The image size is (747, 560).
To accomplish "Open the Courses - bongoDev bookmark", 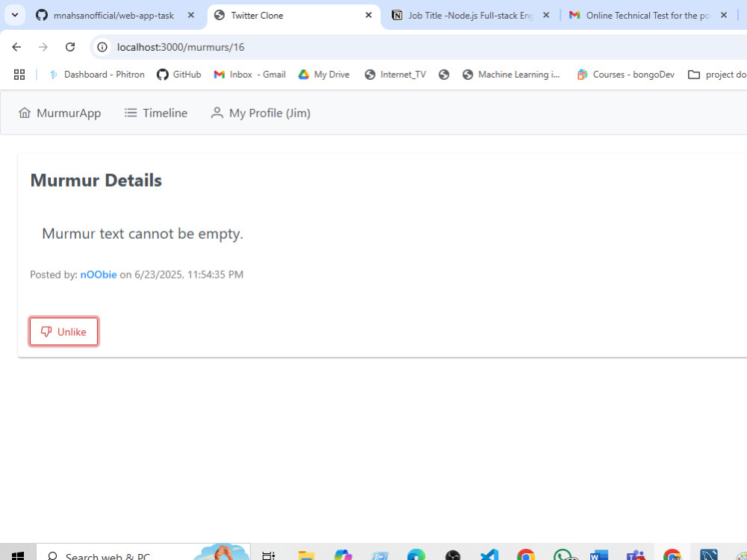I will click(625, 74).
